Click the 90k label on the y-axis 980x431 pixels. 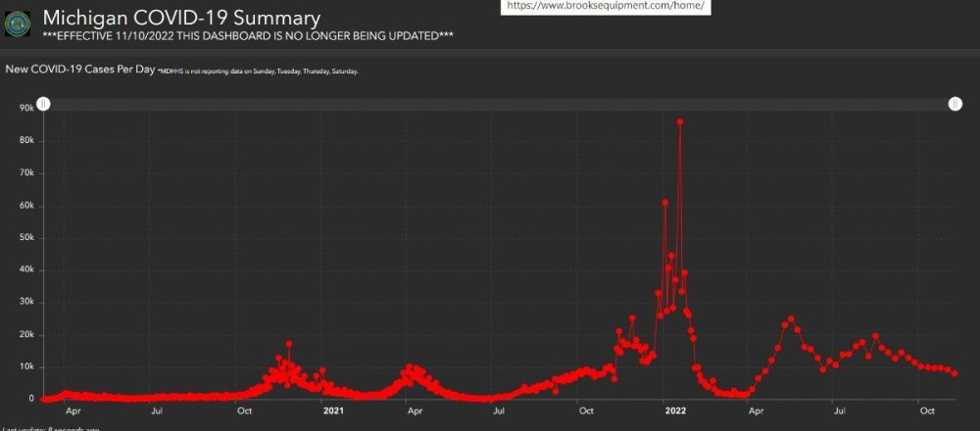point(27,109)
